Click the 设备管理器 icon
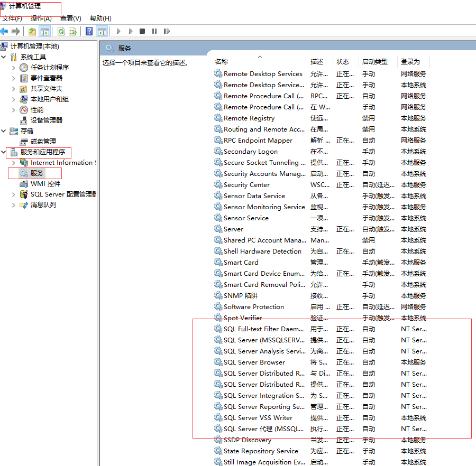 click(x=24, y=120)
